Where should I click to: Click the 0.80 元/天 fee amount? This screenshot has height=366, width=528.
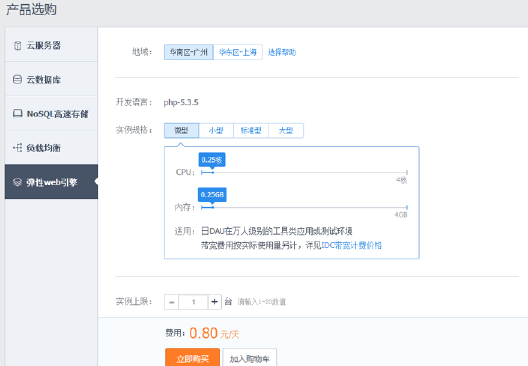214,333
